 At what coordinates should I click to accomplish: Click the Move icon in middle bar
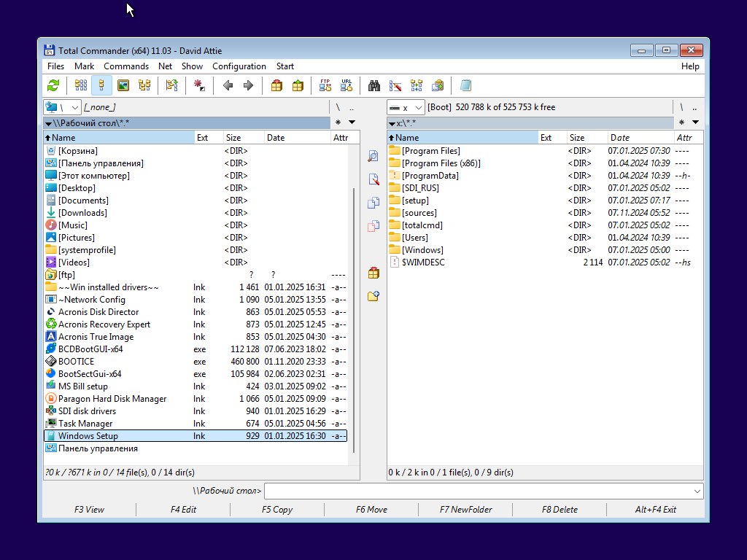pyautogui.click(x=373, y=226)
